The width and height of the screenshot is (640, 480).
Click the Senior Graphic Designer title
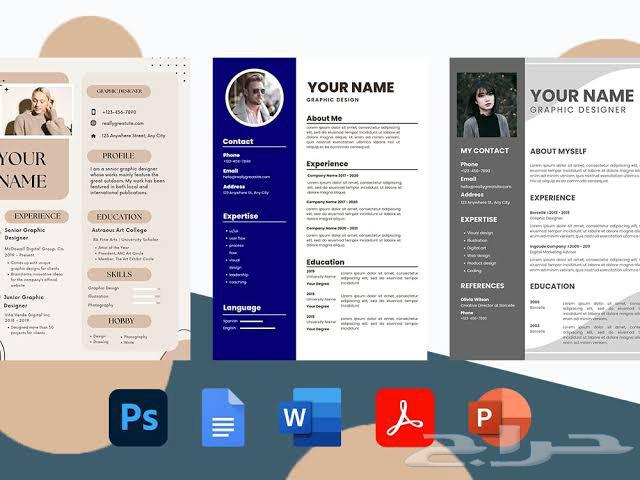click(24, 234)
